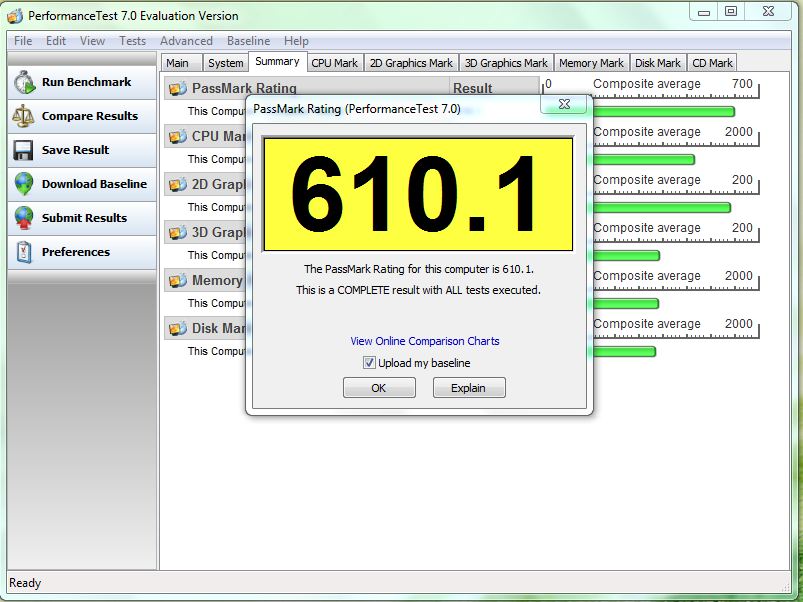
Task: Click the Run Benchmark stopwatch icon
Action: pyautogui.click(x=24, y=82)
